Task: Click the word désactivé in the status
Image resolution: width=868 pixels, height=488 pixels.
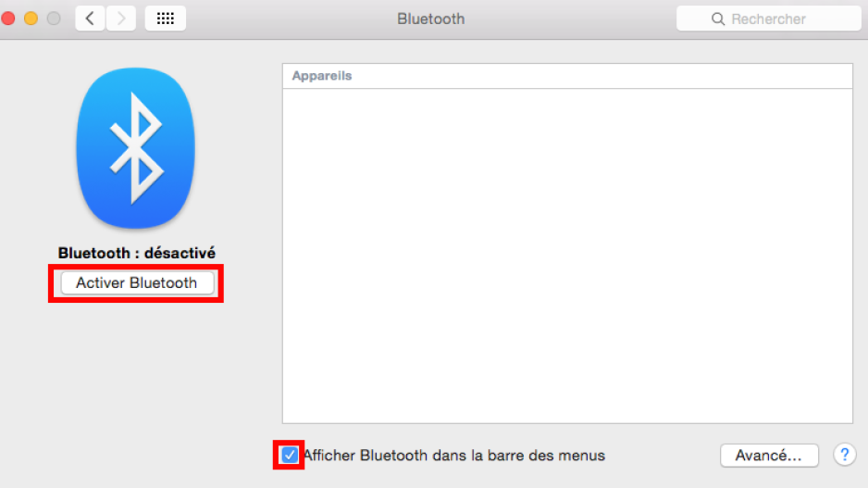Action: (x=180, y=253)
